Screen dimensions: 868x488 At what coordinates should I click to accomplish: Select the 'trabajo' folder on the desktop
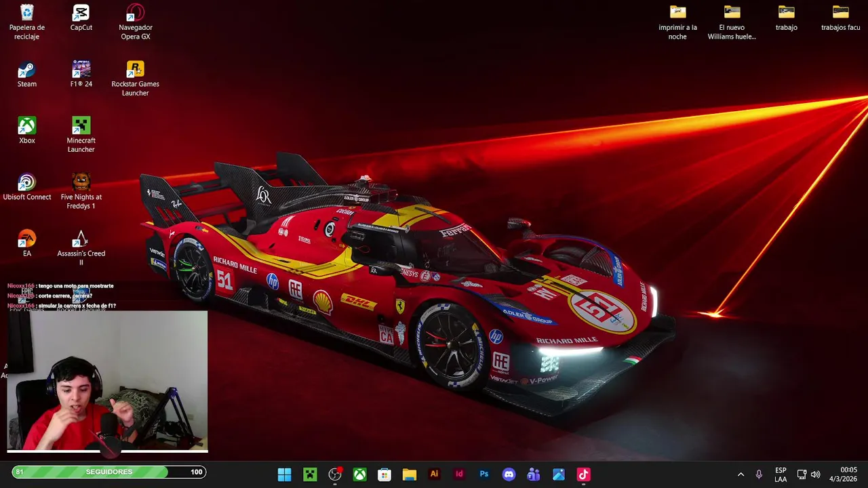pyautogui.click(x=786, y=18)
